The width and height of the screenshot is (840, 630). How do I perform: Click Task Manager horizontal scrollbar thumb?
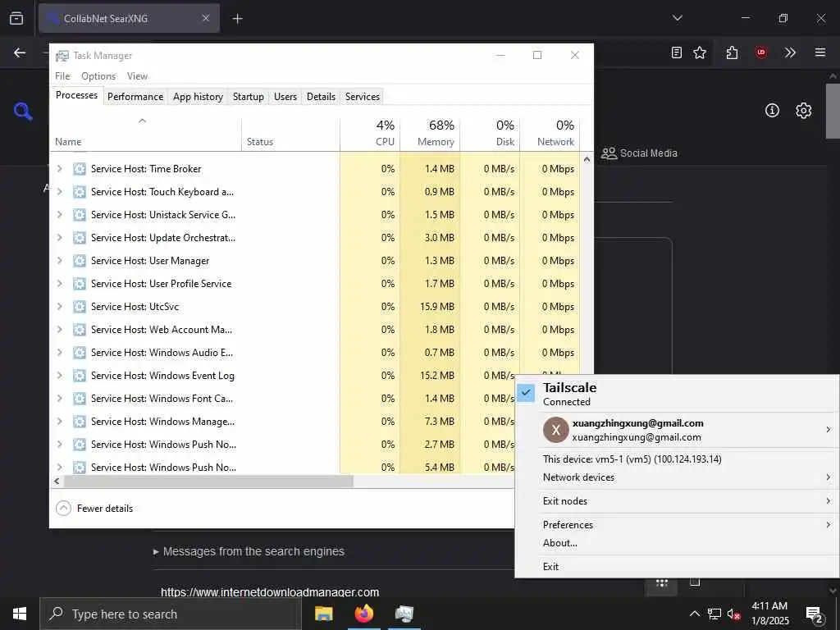[x=208, y=481]
